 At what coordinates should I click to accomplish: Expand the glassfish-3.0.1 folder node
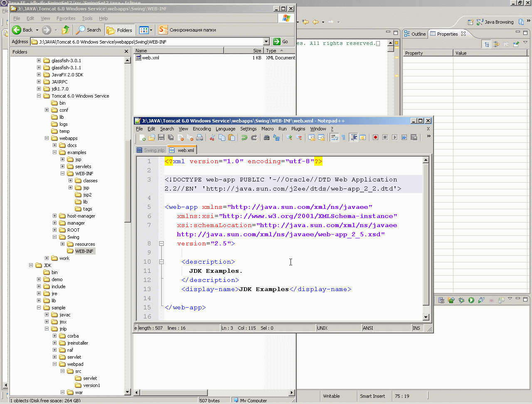click(x=39, y=61)
